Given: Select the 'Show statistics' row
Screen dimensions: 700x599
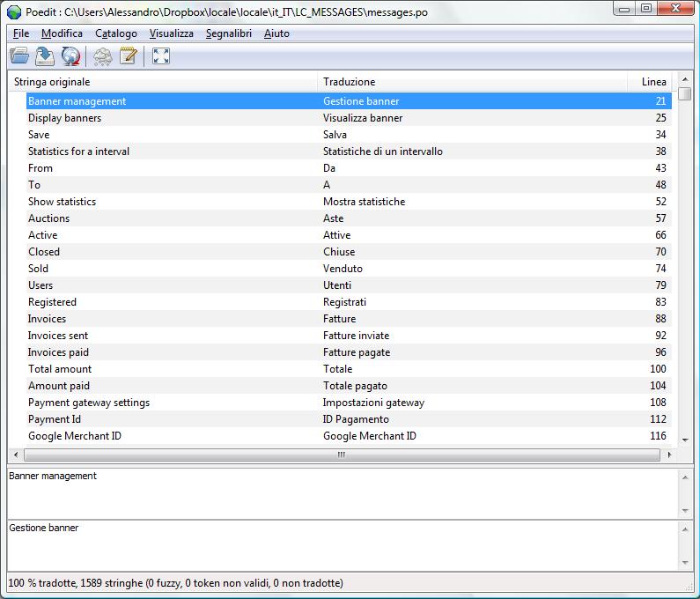Looking at the screenshot, I should 349,202.
